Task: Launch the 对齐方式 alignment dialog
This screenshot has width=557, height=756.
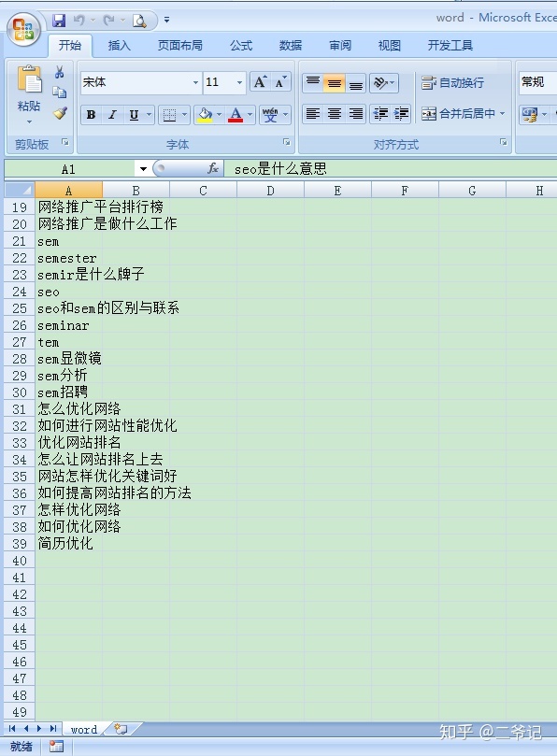Action: click(x=503, y=142)
